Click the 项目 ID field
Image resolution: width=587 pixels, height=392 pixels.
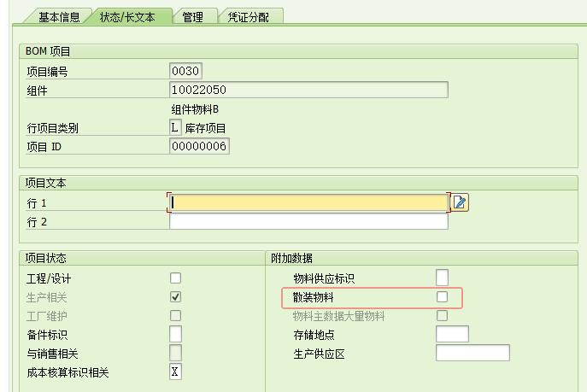coord(199,146)
